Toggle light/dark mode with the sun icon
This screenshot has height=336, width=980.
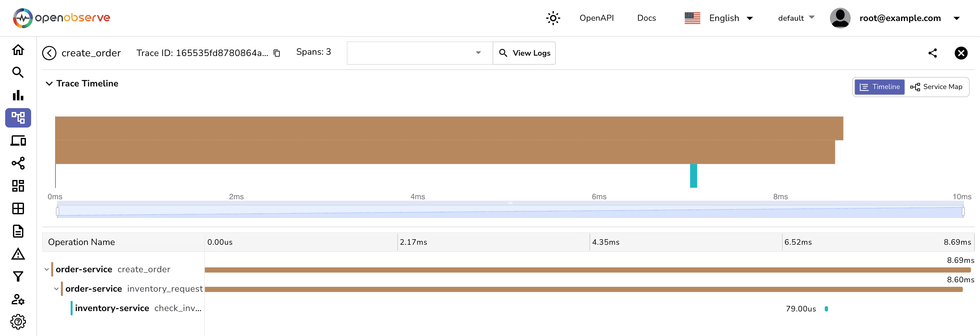tap(553, 18)
